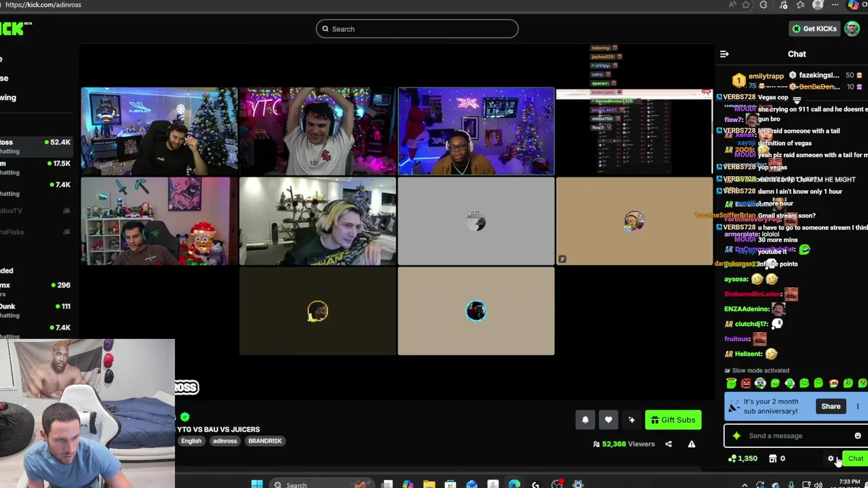Click the English tag
Viewport: 868px width, 488px height.
pyautogui.click(x=191, y=441)
